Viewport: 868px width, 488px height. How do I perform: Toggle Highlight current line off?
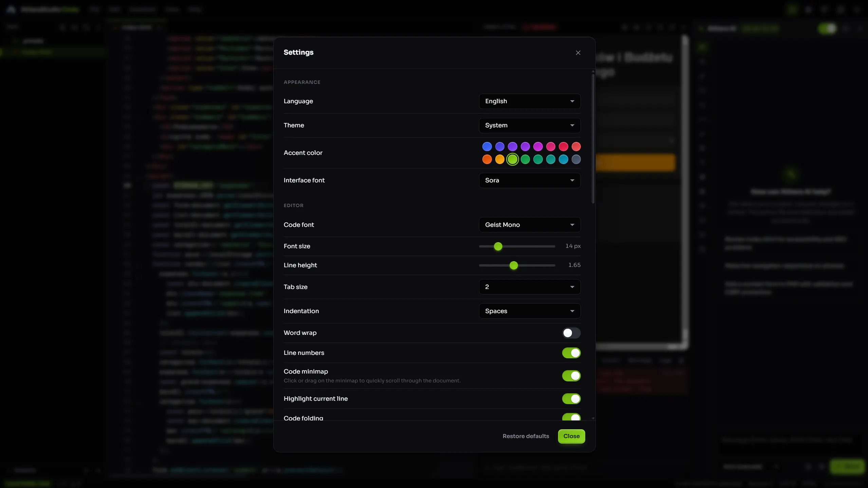coord(571,399)
